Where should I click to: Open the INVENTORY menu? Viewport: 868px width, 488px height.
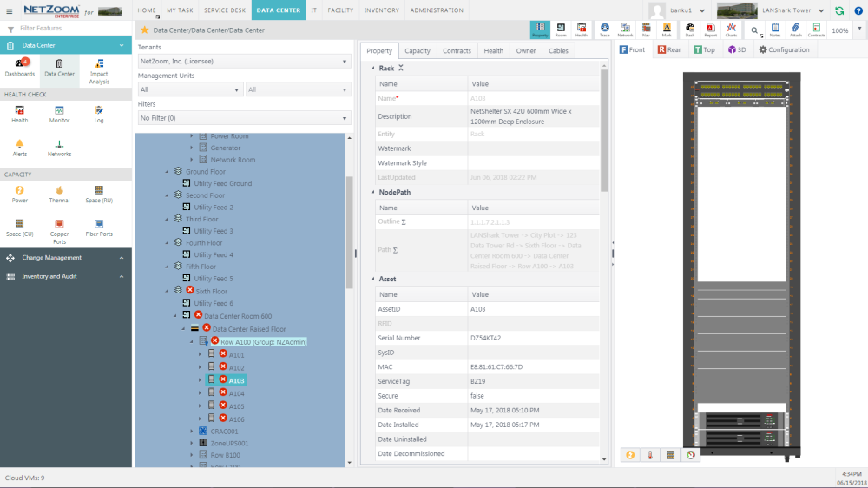(x=381, y=10)
